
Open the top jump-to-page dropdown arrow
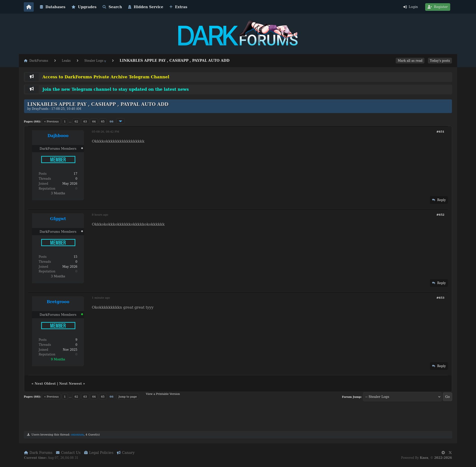(120, 121)
